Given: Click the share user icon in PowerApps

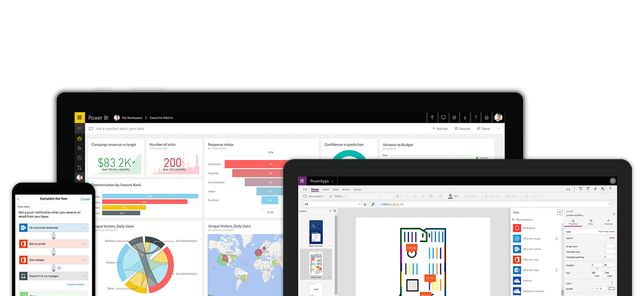Looking at the screenshot, I should (x=603, y=189).
